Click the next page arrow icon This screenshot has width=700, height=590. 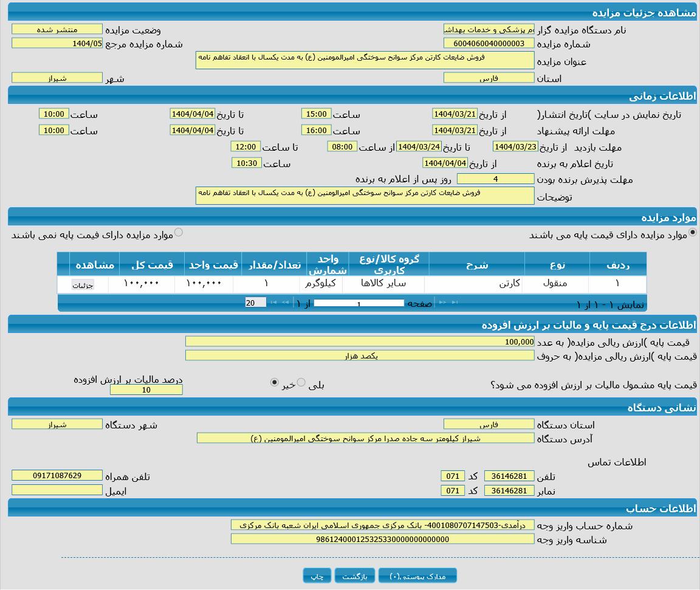coord(442,302)
